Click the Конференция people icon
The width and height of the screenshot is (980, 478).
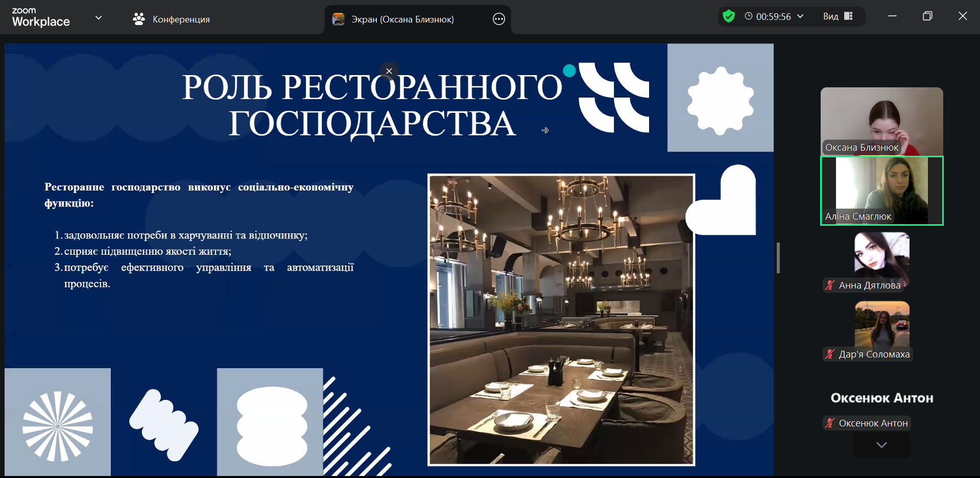[x=138, y=19]
